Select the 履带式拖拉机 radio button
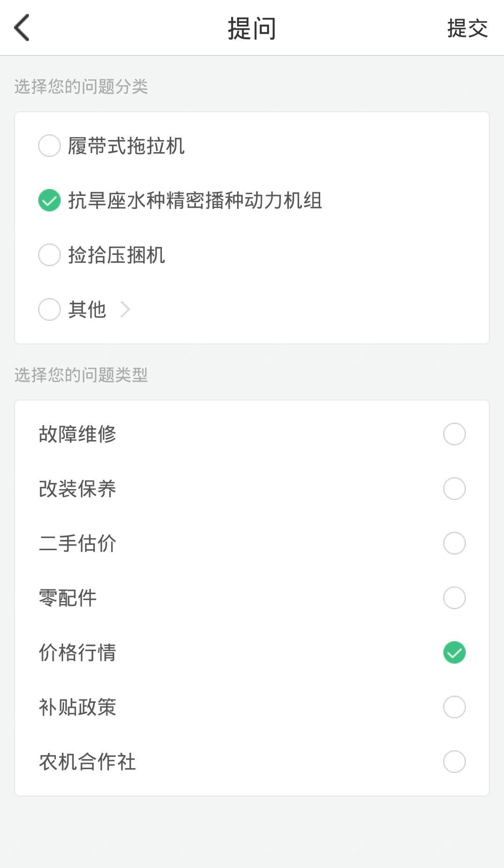 click(49, 146)
